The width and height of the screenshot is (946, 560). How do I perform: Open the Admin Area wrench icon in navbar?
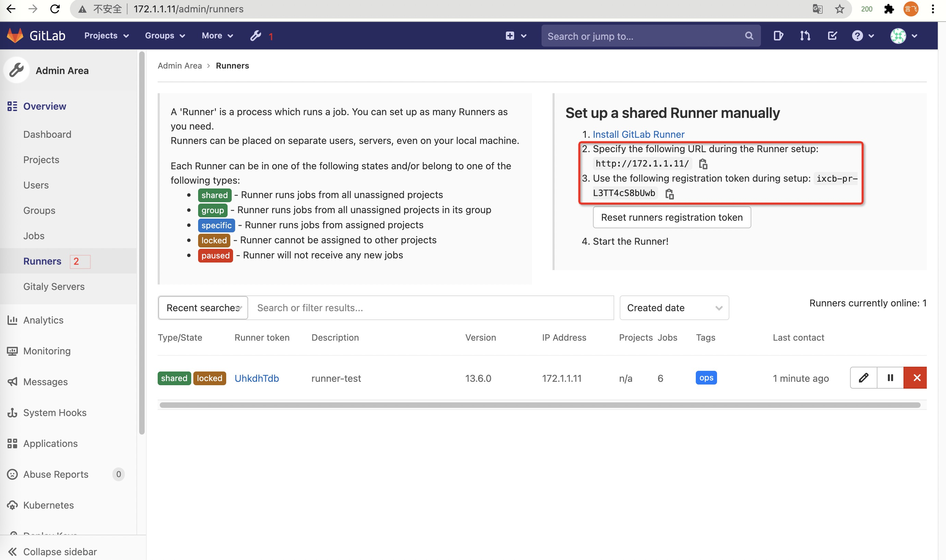point(256,36)
